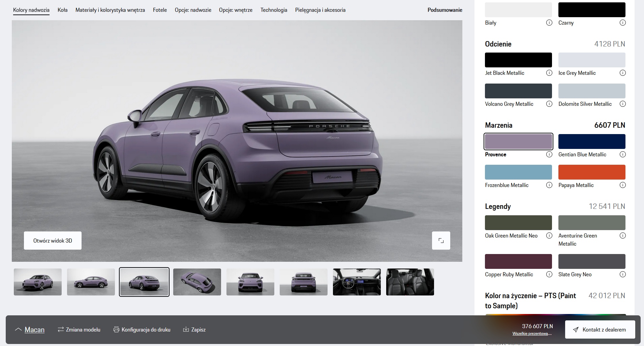
Task: Pick Aventurine Green Metallic swatch
Action: (x=592, y=223)
